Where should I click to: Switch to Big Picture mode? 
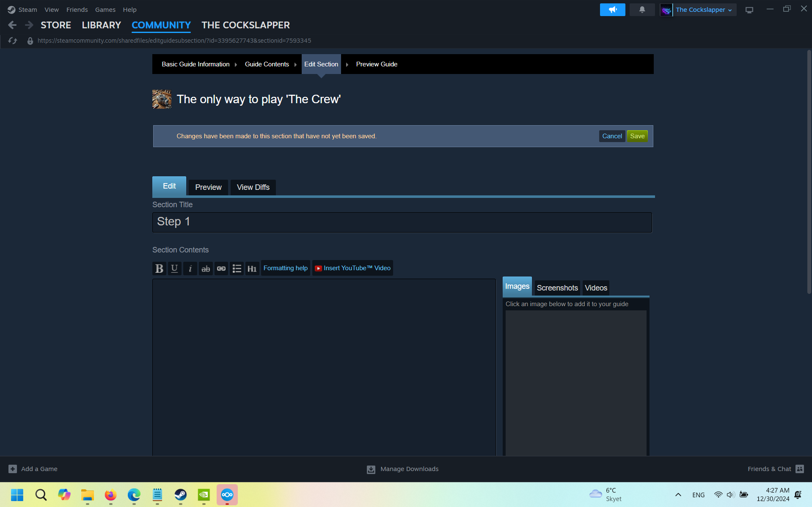[749, 10]
